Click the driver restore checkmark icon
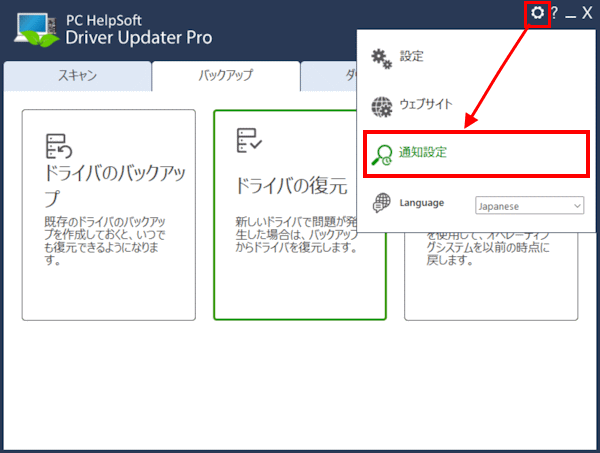Viewport: 600px width, 453px height. [249, 140]
